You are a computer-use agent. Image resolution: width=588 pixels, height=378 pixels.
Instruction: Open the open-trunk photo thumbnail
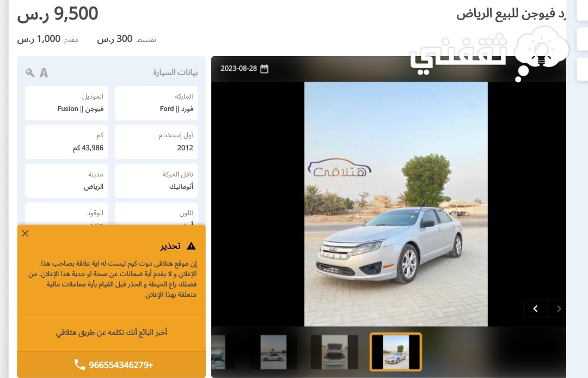tap(334, 352)
